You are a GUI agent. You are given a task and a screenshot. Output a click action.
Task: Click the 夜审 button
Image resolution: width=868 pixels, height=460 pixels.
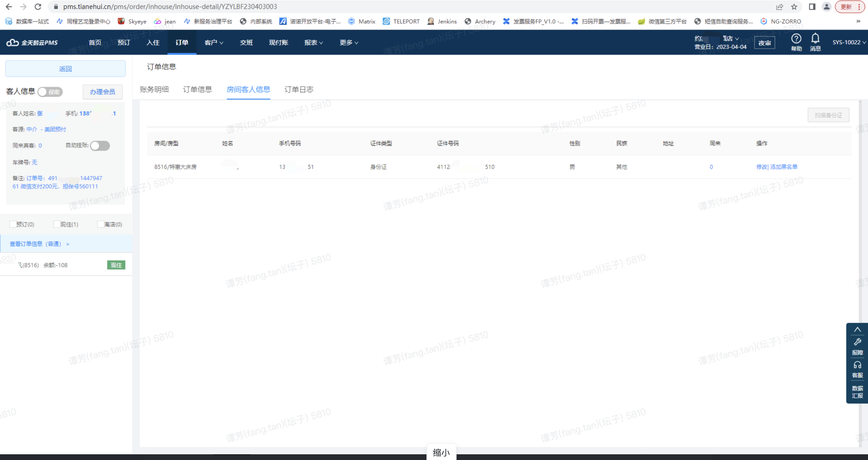765,43
